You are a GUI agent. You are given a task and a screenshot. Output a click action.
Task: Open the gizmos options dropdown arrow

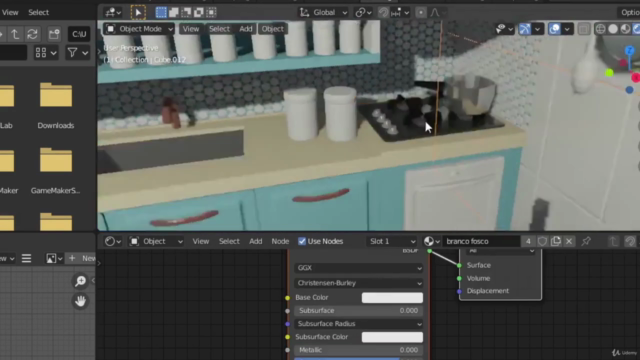(538, 29)
